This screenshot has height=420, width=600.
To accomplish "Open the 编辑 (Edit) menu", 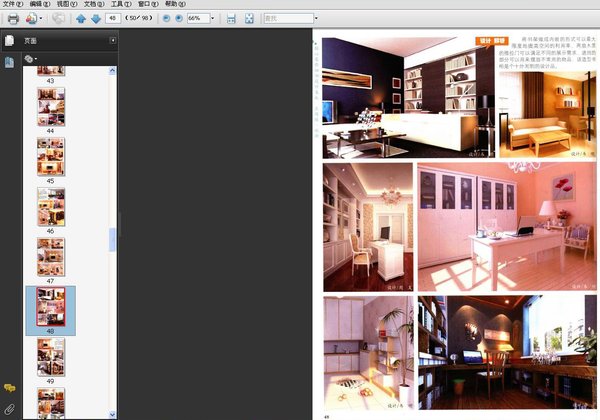I will click(x=40, y=4).
